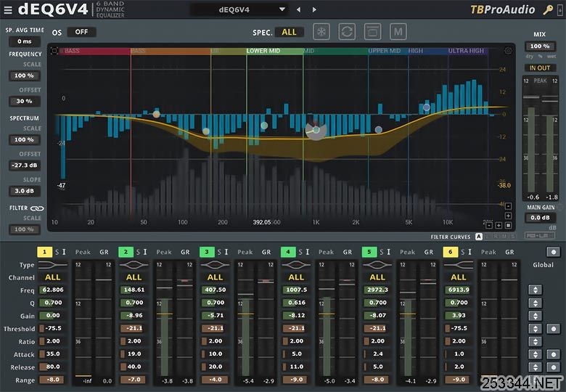Go to next preset arrow

click(314, 9)
